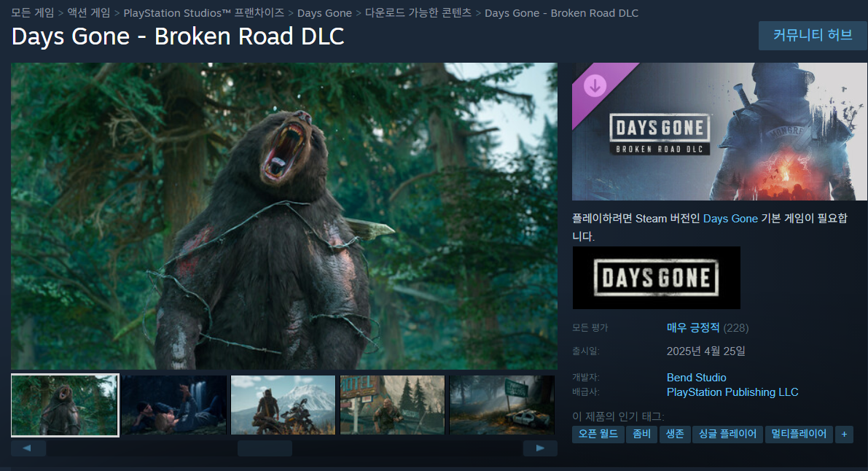The height and width of the screenshot is (471, 868).
Task: Click the Days Gone breadcrumb link
Action: point(324,12)
